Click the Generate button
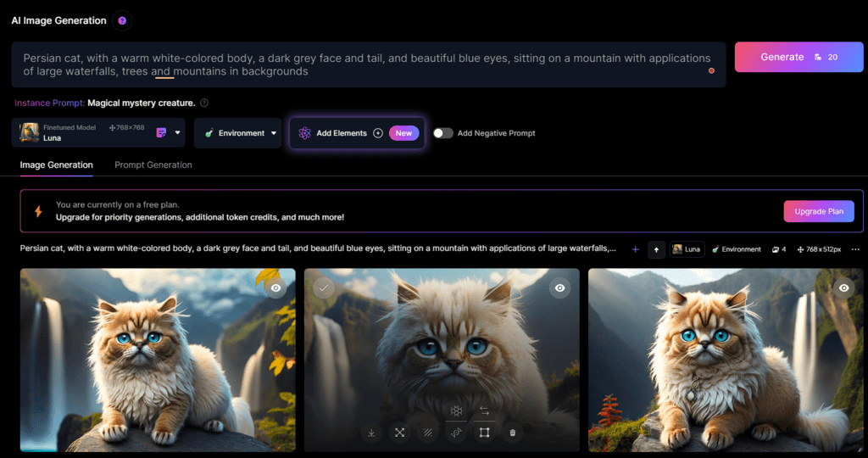868x458 pixels. [x=798, y=57]
